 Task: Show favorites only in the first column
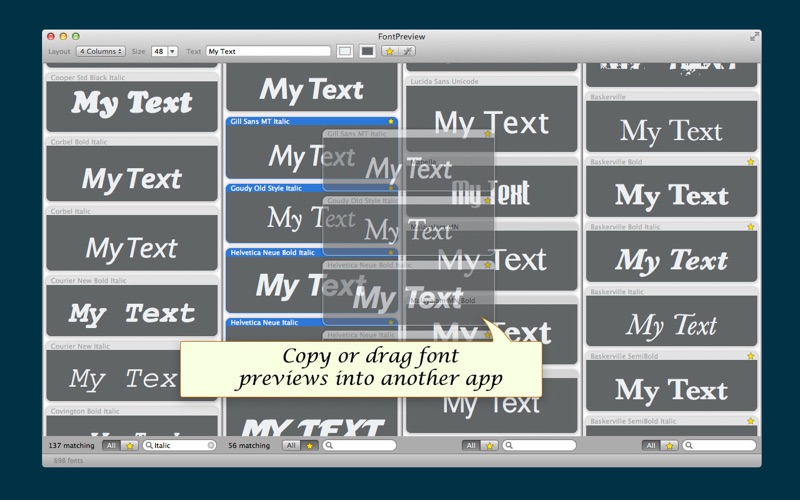coord(130,445)
